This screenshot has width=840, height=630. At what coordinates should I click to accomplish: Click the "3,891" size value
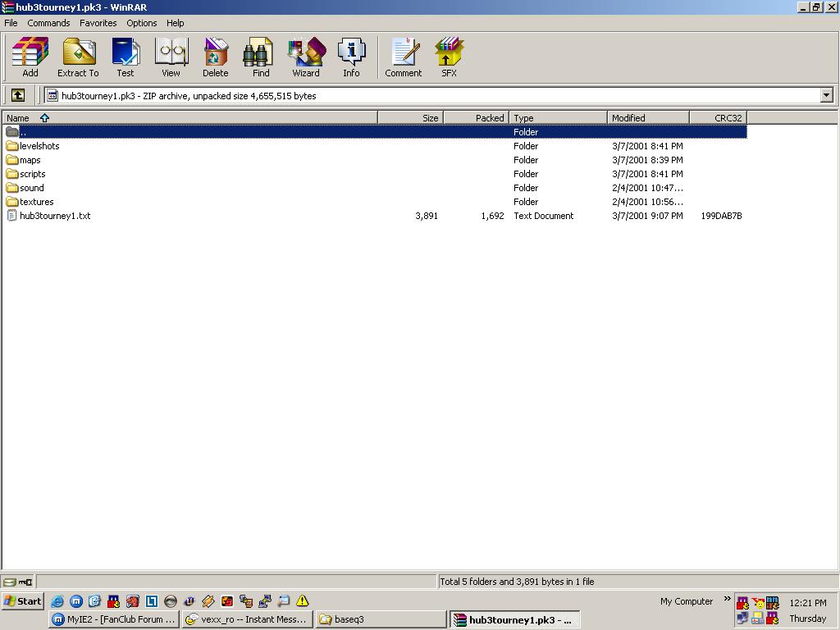427,216
